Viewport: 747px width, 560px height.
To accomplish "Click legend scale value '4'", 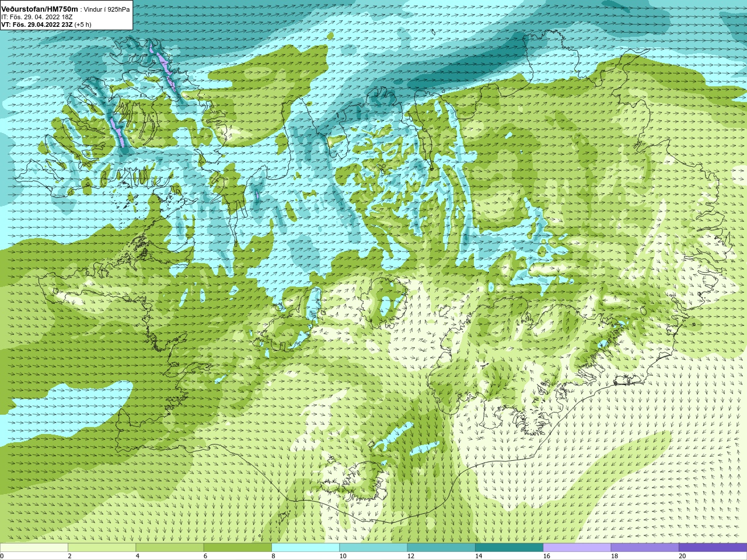I will tap(138, 556).
